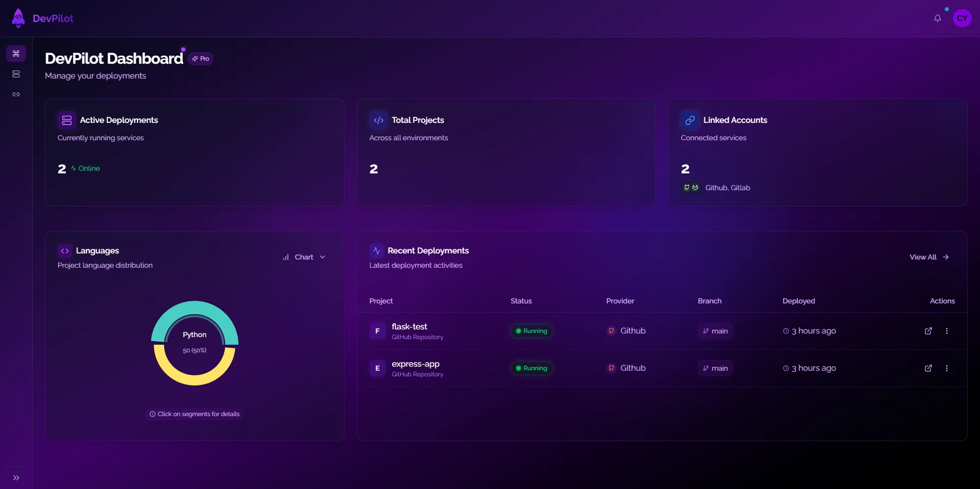Click the main branch badge for express-app
Image resolution: width=980 pixels, height=489 pixels.
point(715,368)
